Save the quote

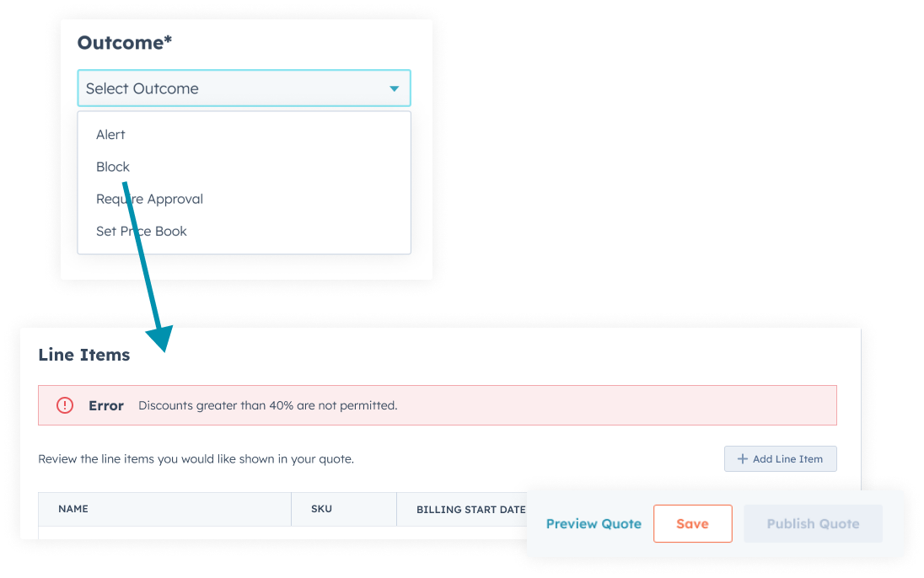point(692,523)
